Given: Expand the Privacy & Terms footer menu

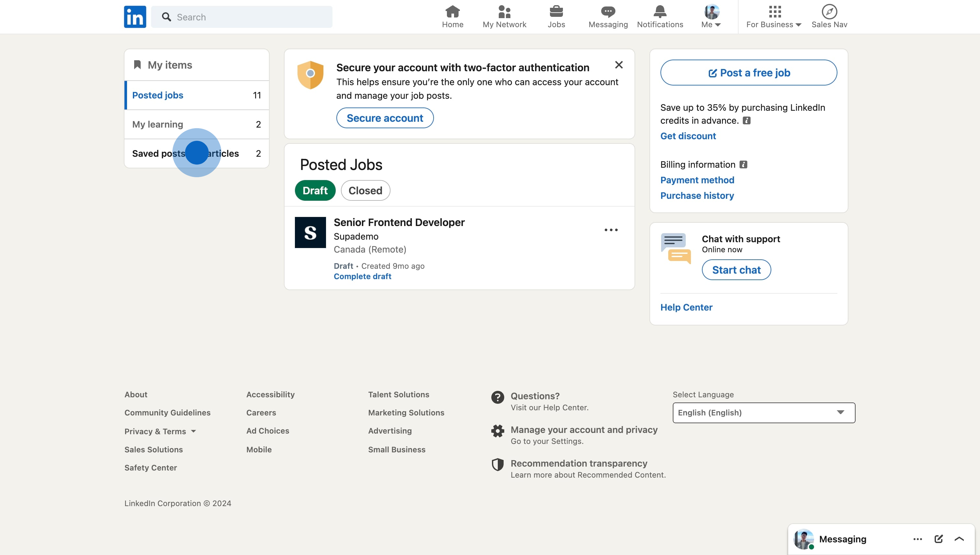Looking at the screenshot, I should (x=160, y=431).
